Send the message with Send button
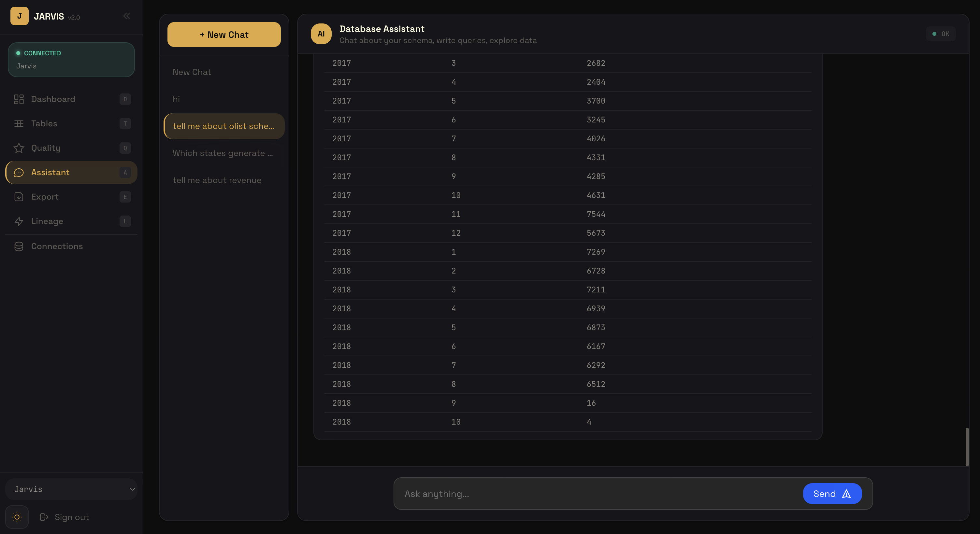 click(x=832, y=494)
